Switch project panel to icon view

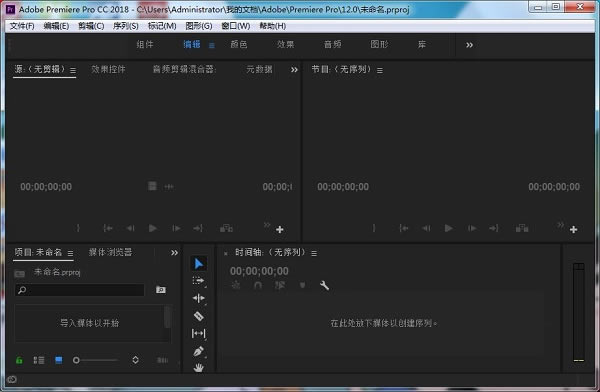59,360
